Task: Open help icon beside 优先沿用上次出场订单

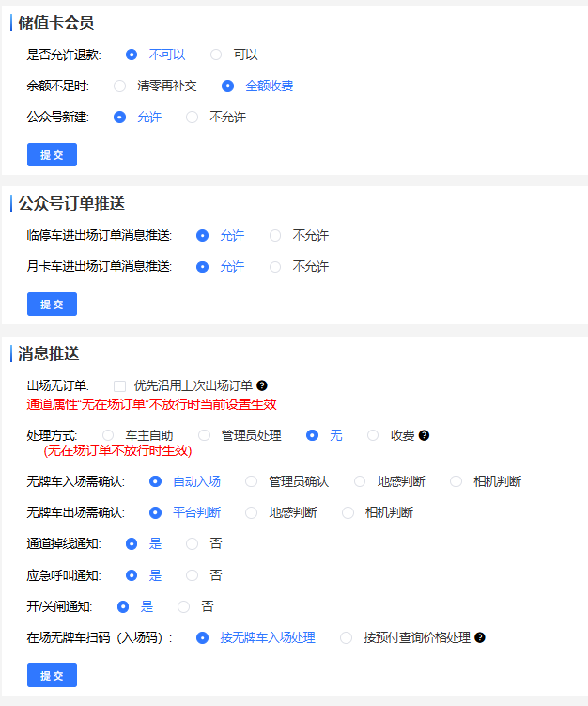Action: [x=262, y=385]
